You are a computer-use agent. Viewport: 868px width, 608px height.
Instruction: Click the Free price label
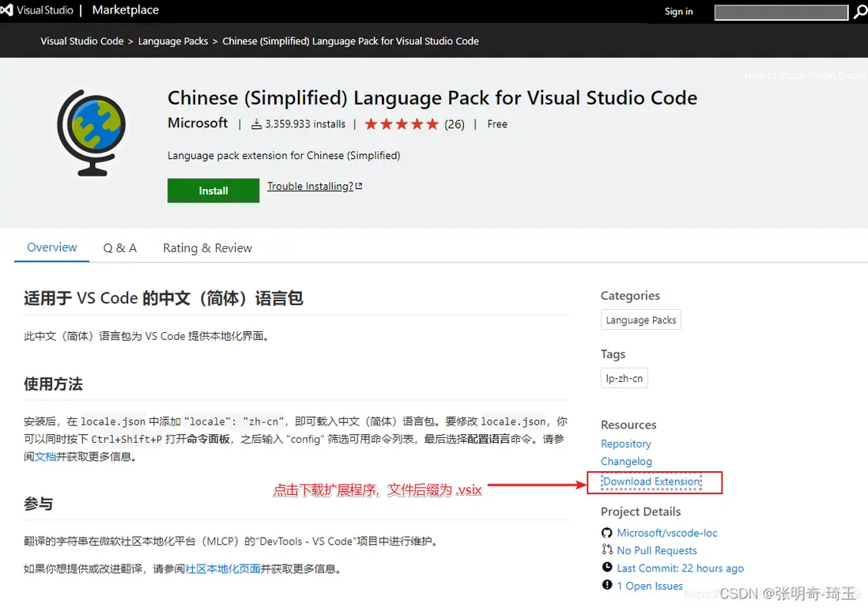click(x=497, y=124)
